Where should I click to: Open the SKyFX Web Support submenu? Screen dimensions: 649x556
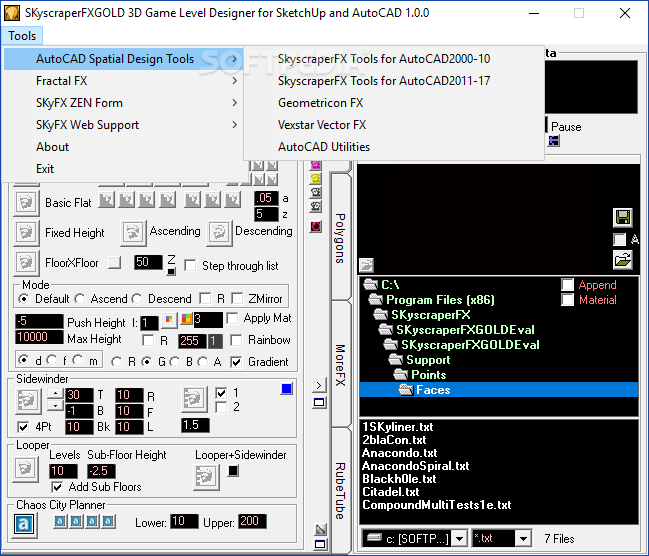tap(123, 125)
